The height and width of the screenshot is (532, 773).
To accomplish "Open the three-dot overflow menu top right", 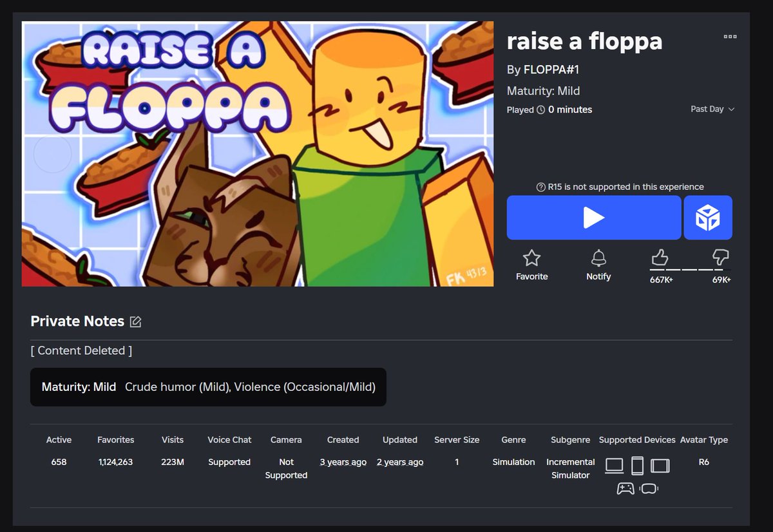I will coord(730,37).
